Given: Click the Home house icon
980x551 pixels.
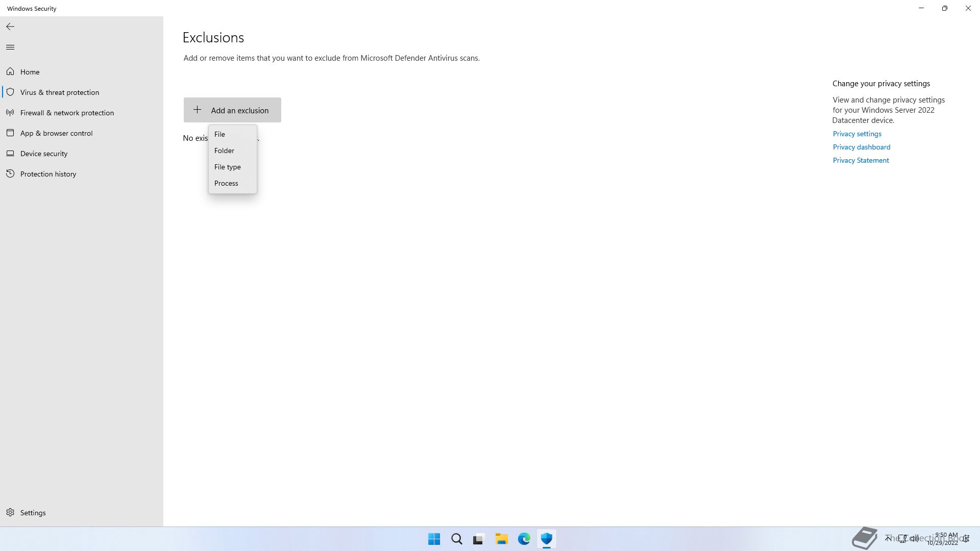Looking at the screenshot, I should [x=10, y=72].
